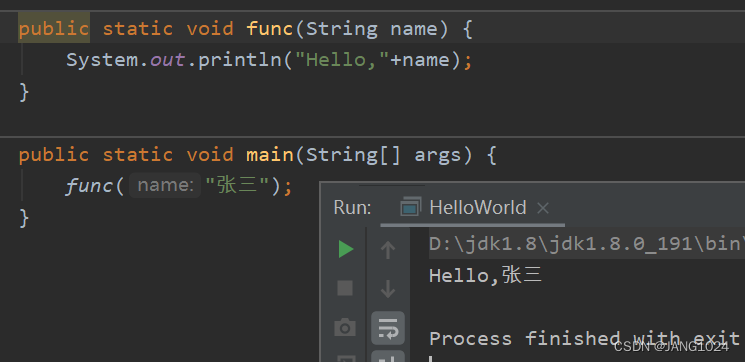Select the HelloWorld run tab
745x362 pixels.
pyautogui.click(x=473, y=208)
